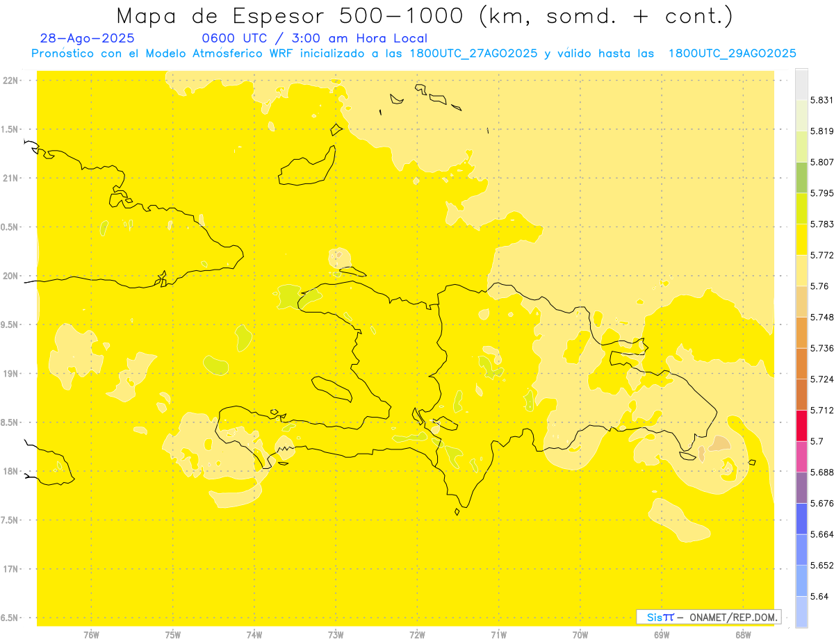This screenshot has width=834, height=644.
Task: Click the legend value 5.76
Action: (x=819, y=286)
